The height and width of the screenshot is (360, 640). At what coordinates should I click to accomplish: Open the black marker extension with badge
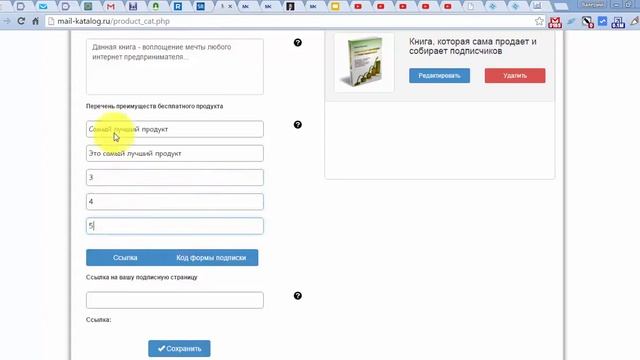pos(587,22)
